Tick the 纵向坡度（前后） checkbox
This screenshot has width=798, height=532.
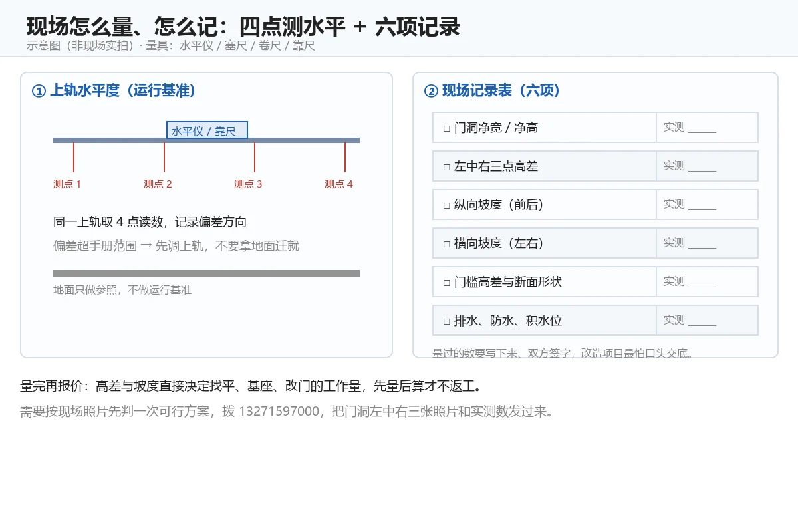pyautogui.click(x=447, y=205)
